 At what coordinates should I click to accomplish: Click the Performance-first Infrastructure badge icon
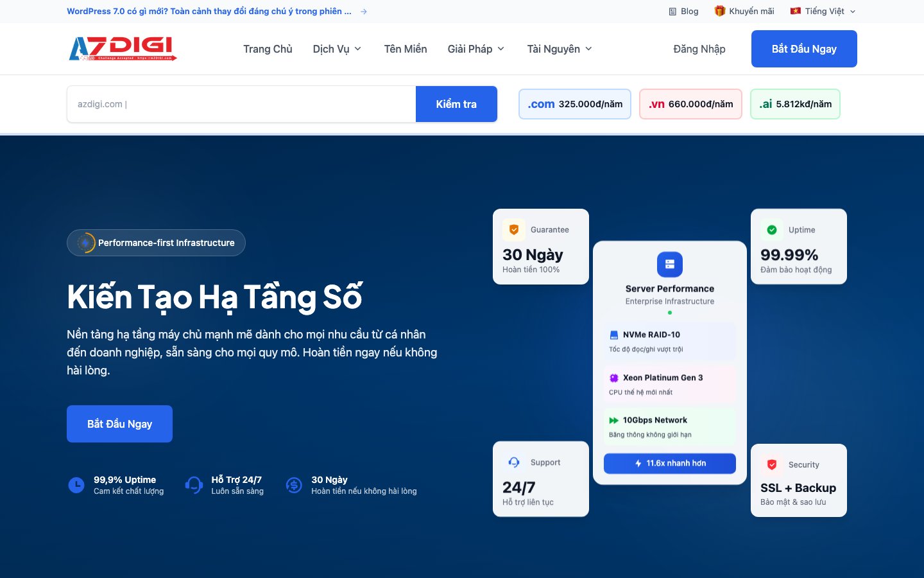point(85,243)
